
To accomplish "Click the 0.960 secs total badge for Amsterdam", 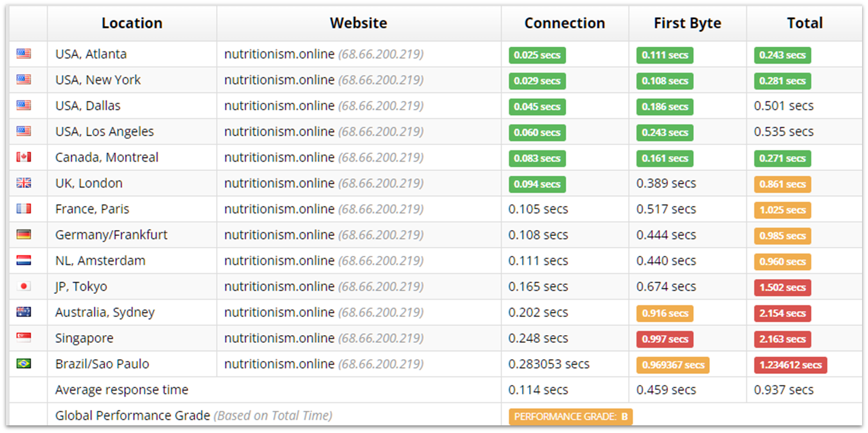I will coord(782,262).
